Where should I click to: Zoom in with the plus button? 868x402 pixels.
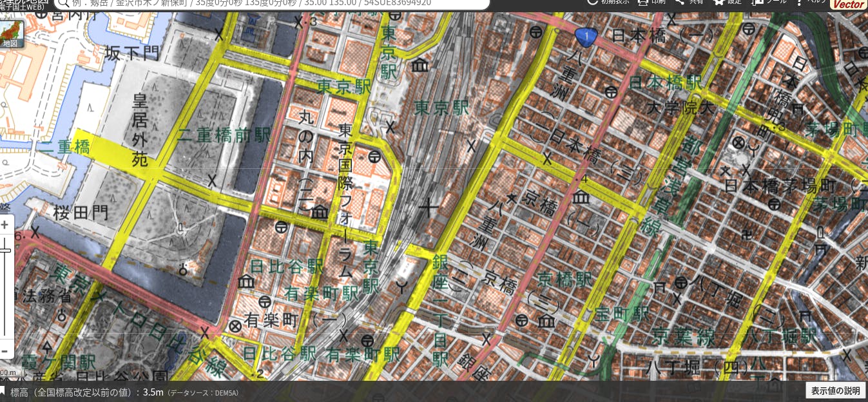coord(5,225)
